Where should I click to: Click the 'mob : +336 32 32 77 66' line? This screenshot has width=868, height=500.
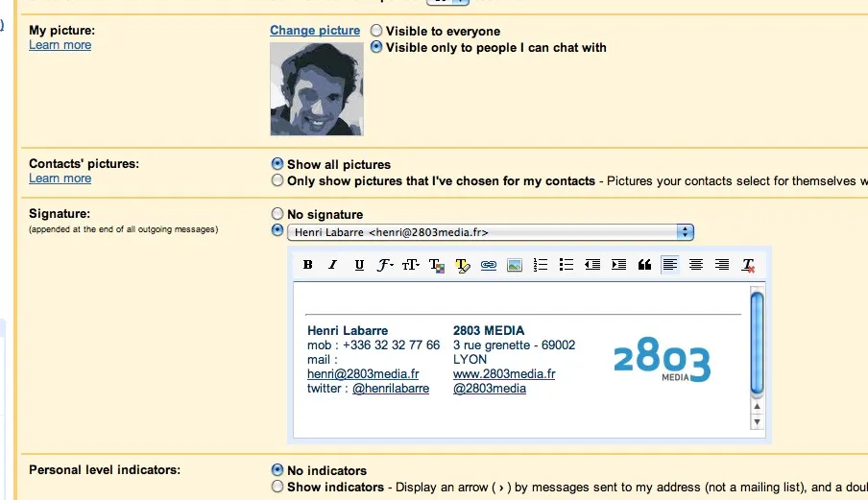tap(374, 345)
